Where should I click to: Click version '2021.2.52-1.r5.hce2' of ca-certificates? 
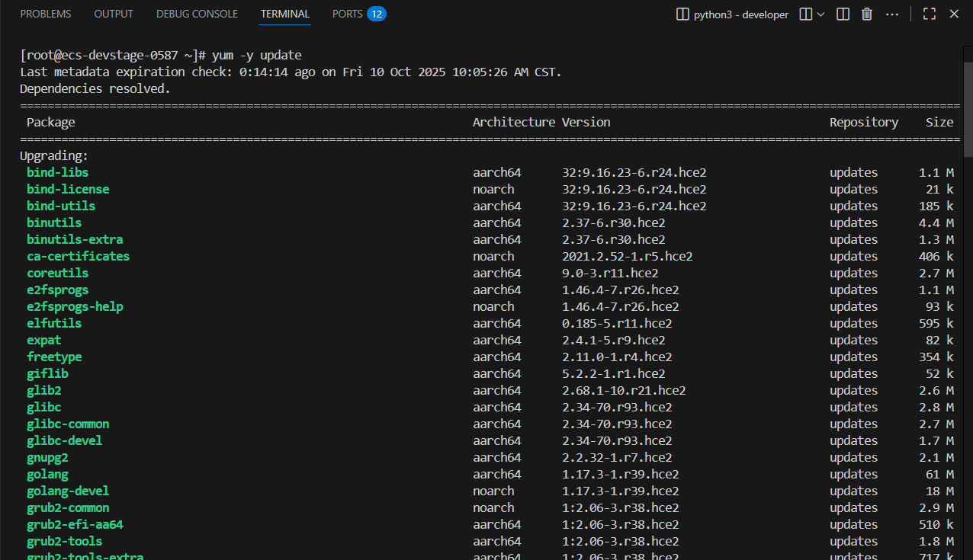coord(628,256)
